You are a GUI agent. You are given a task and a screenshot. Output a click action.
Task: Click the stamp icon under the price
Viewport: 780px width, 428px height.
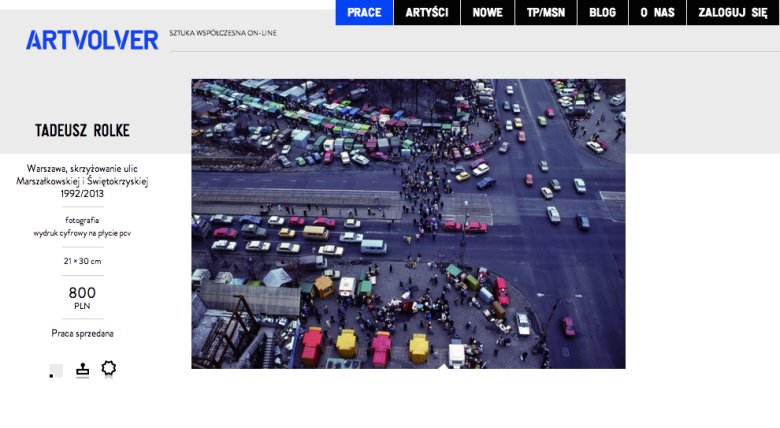point(82,370)
